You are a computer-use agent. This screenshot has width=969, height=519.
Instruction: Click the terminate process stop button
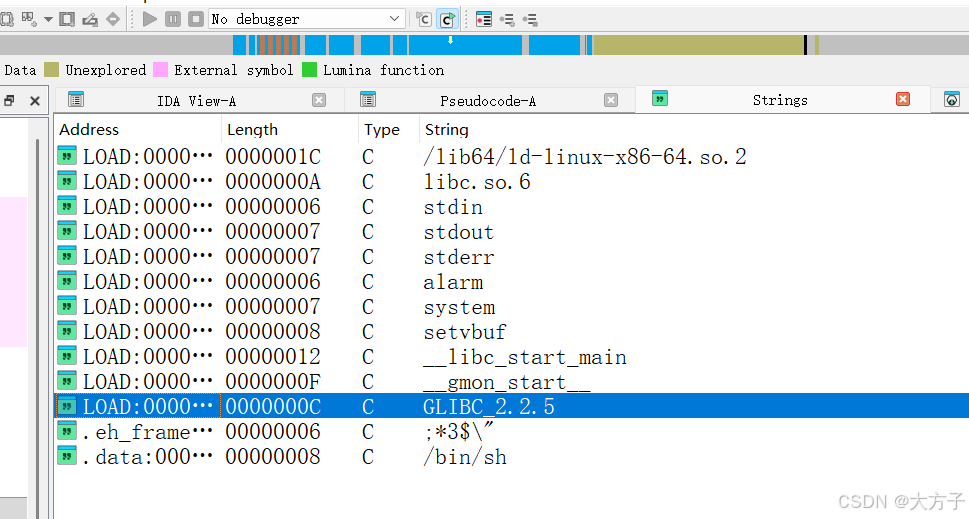point(196,19)
